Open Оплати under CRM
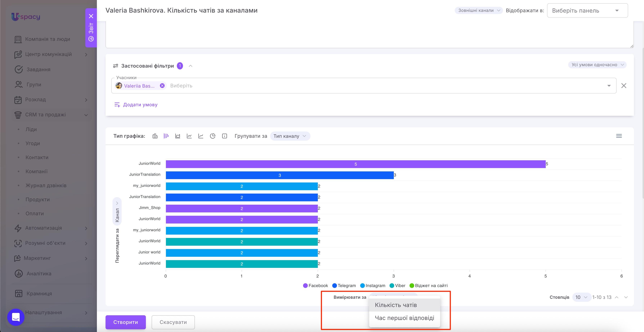Screen dimensions: 644x332 [x=35, y=213]
